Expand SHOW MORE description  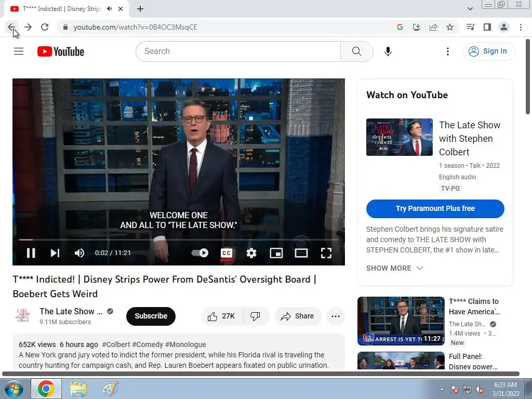[x=394, y=268]
